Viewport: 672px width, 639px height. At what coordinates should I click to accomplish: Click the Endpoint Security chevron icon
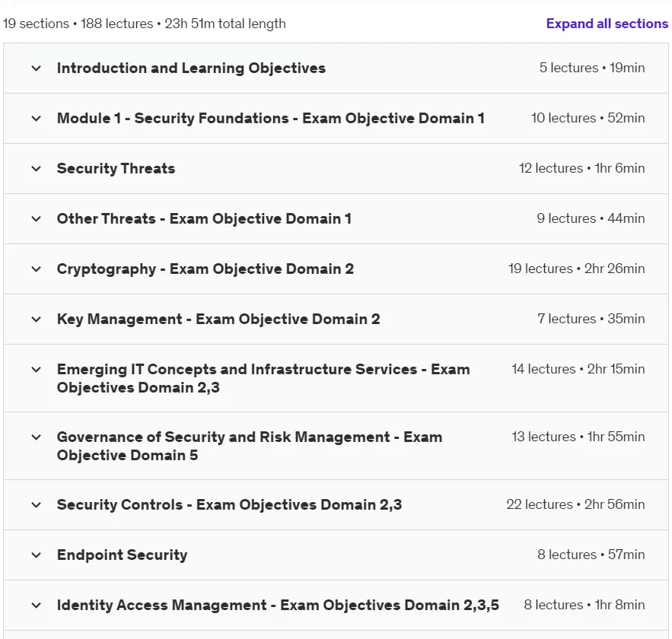(x=37, y=555)
